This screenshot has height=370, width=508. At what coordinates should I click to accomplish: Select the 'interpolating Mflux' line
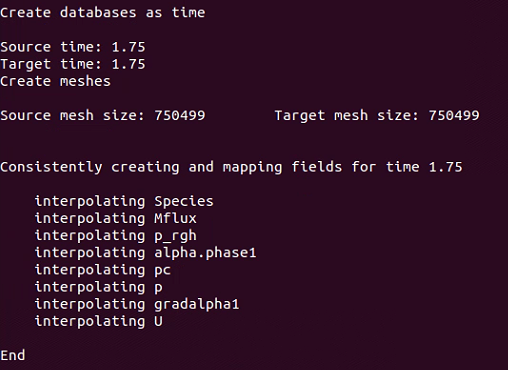tap(116, 219)
